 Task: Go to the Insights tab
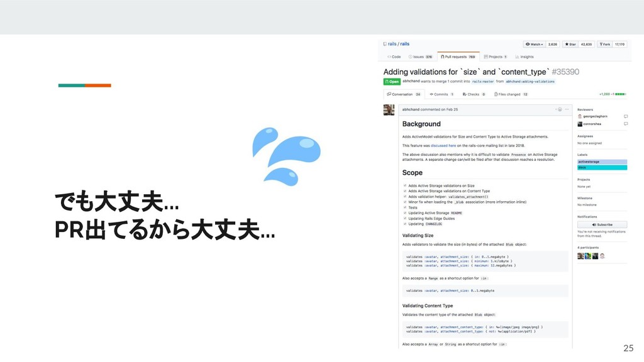(x=525, y=57)
